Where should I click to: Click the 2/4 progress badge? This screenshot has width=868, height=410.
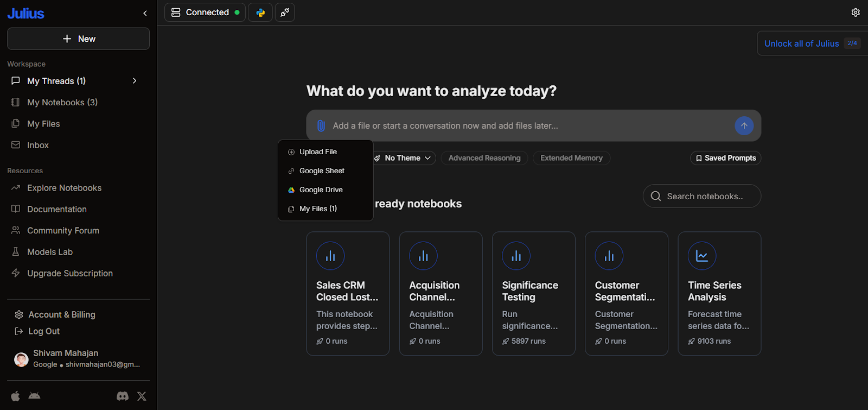852,43
